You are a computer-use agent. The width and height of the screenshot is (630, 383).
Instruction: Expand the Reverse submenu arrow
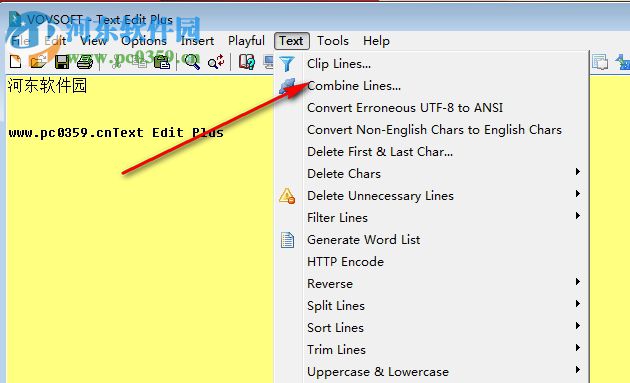[x=577, y=282]
